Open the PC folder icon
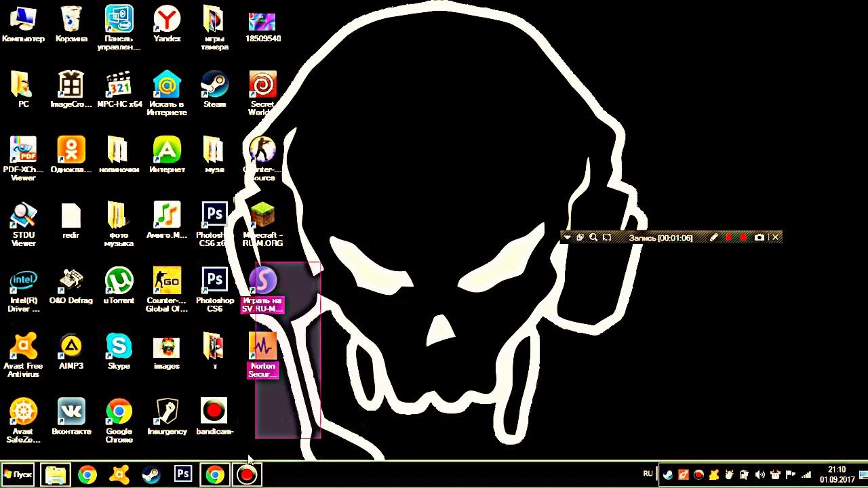 pos(23,90)
